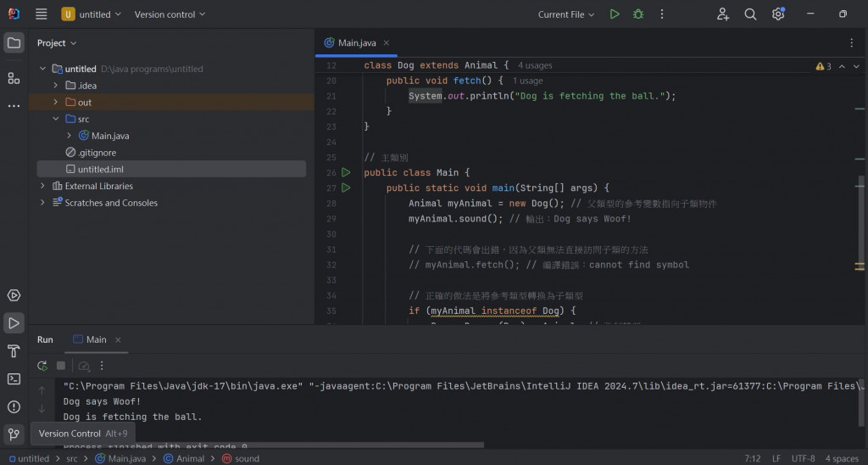Click the 7:12 cursor position indicator
The width and height of the screenshot is (868, 465).
753,458
